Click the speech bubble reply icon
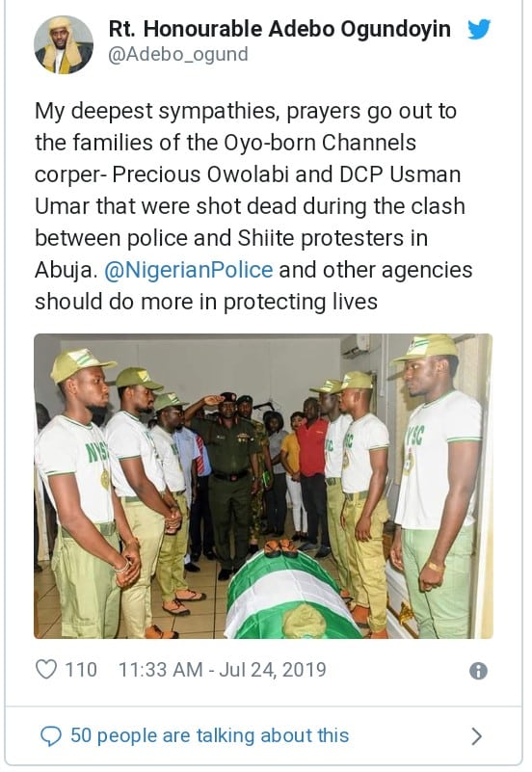The height and width of the screenshot is (772, 532). tap(51, 736)
